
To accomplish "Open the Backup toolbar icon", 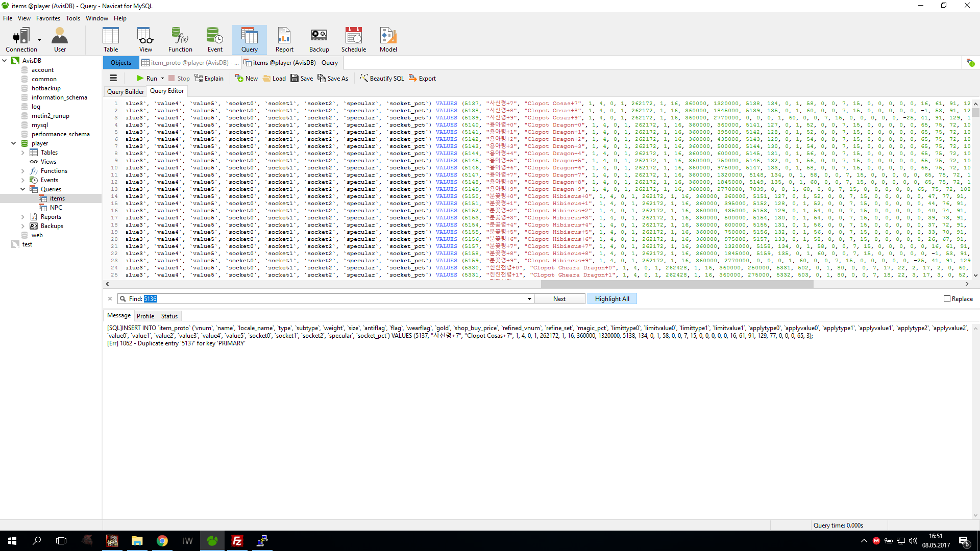I will 319,40.
